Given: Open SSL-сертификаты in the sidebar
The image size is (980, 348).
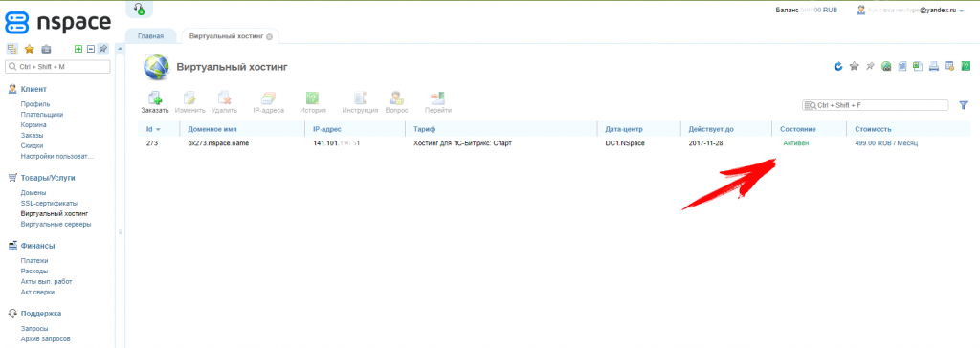Looking at the screenshot, I should click(x=49, y=203).
